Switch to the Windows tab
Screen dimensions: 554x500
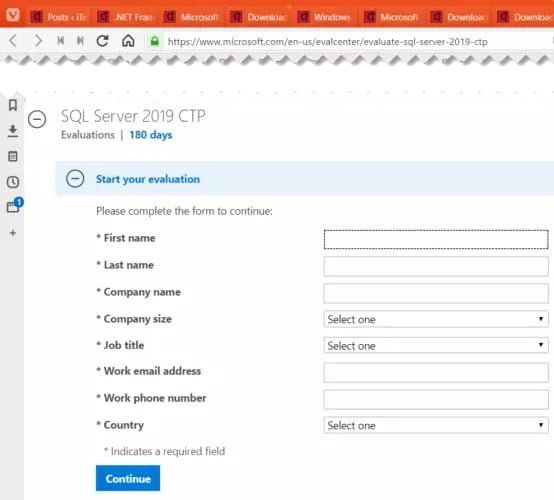point(325,17)
